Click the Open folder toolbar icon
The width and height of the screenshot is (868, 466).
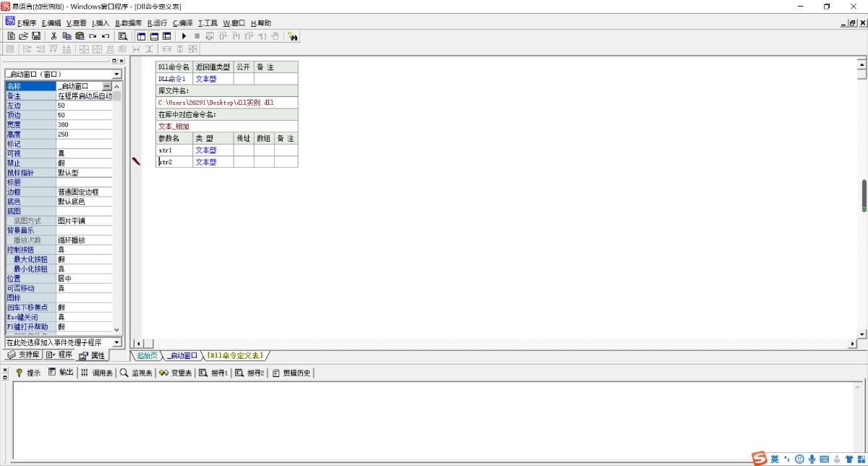pos(23,35)
